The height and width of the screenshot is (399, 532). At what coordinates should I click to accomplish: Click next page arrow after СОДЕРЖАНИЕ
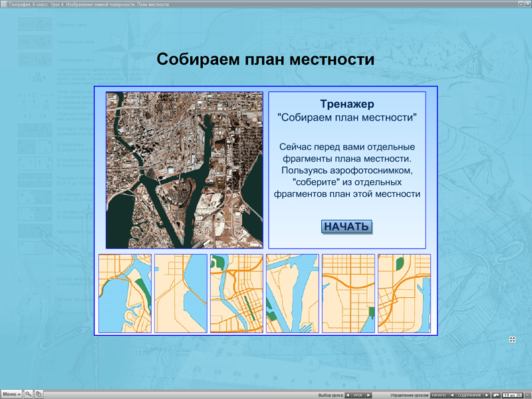pos(487,395)
